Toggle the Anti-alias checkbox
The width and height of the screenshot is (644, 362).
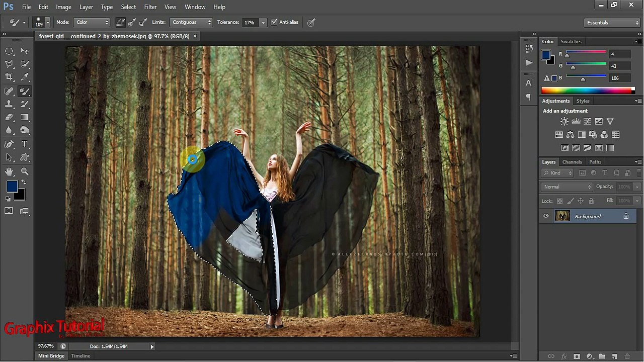point(274,22)
